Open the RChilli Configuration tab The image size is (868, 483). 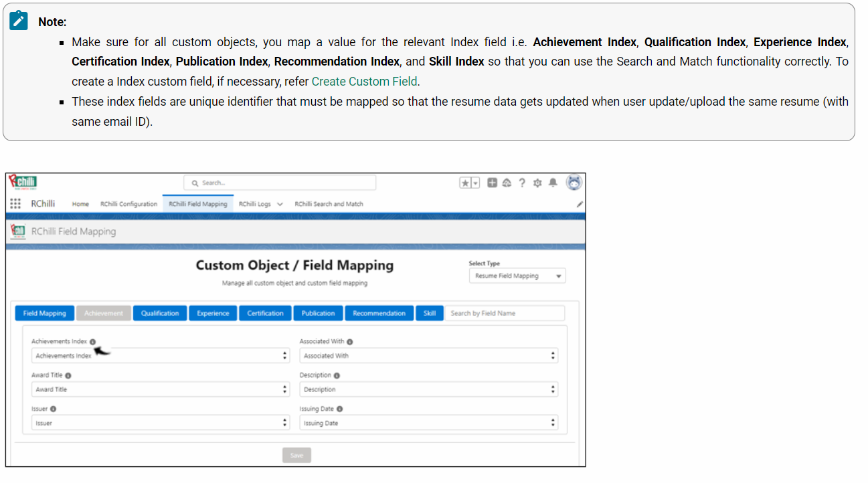point(128,204)
